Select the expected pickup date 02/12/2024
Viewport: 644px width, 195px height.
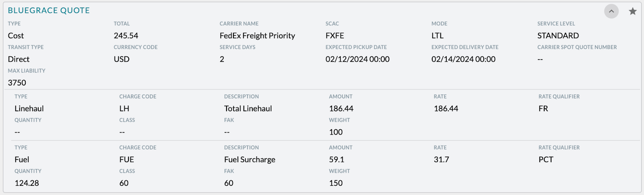[x=357, y=59]
